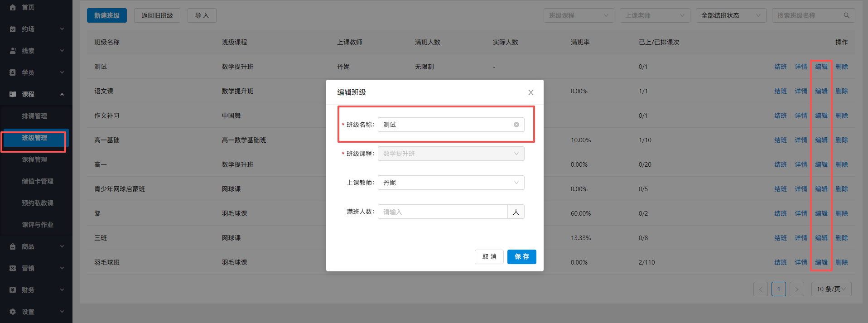Click the search magnifier icon
The width and height of the screenshot is (868, 323).
tap(846, 15)
